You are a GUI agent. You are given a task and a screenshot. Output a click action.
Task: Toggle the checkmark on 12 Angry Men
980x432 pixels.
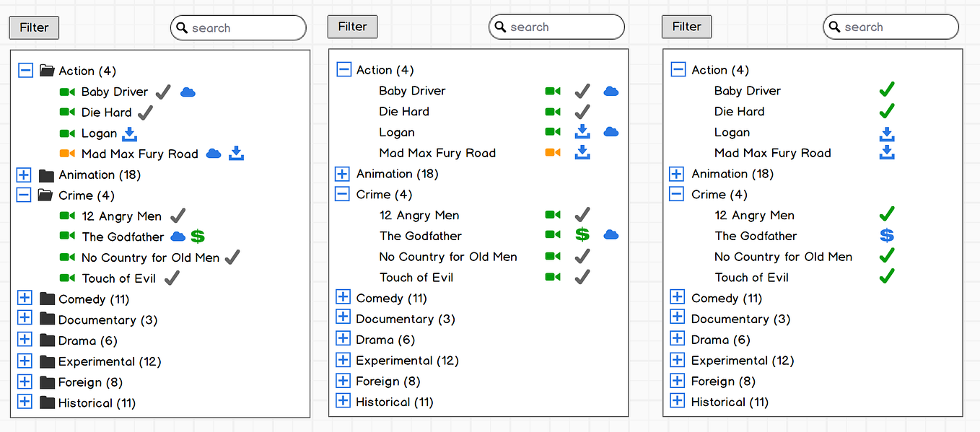tap(178, 216)
